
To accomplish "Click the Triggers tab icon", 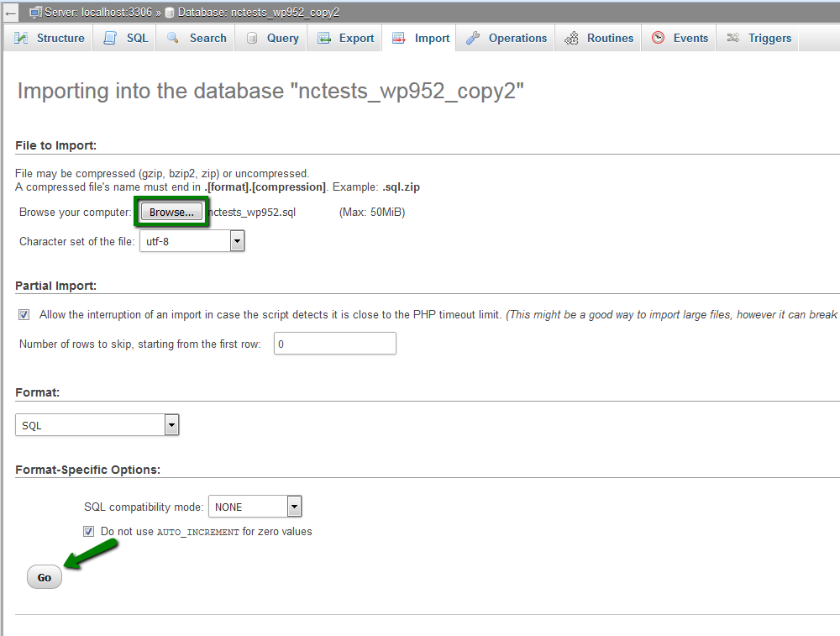I will [733, 38].
